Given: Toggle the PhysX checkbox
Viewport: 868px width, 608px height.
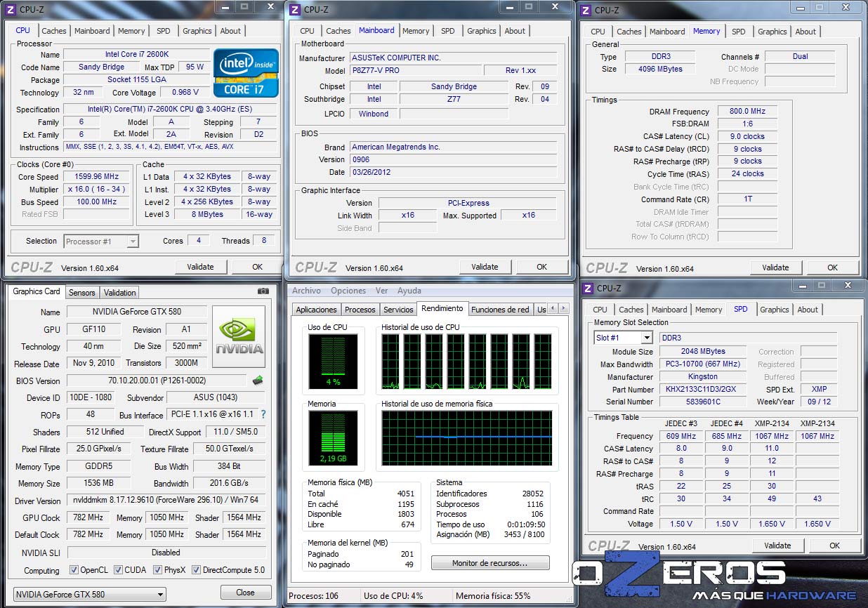Looking at the screenshot, I should [157, 570].
